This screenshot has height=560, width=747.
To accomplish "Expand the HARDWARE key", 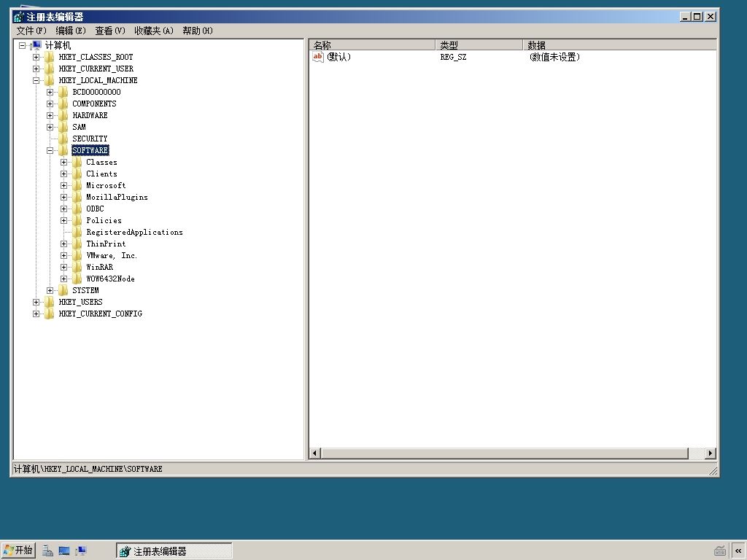I will pos(50,116).
